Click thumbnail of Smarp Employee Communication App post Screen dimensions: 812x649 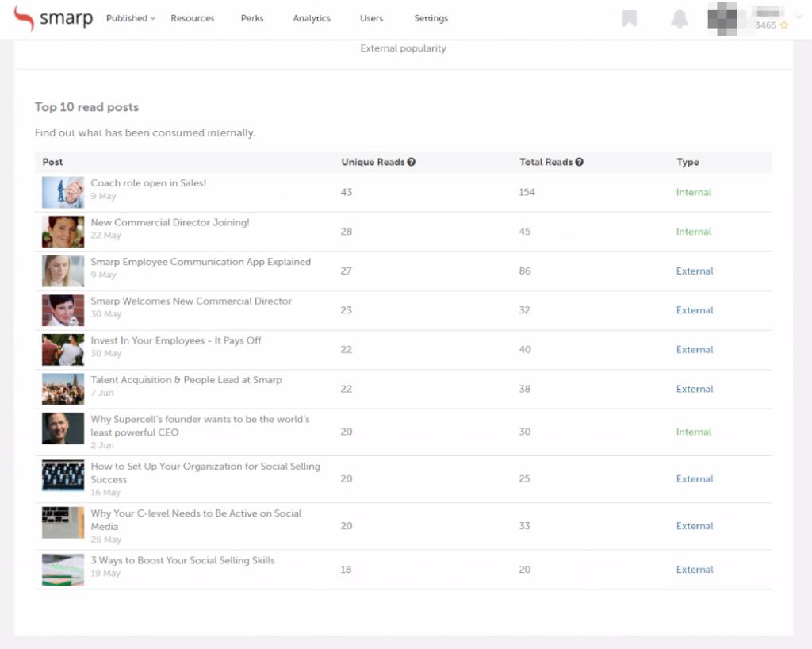(x=63, y=271)
